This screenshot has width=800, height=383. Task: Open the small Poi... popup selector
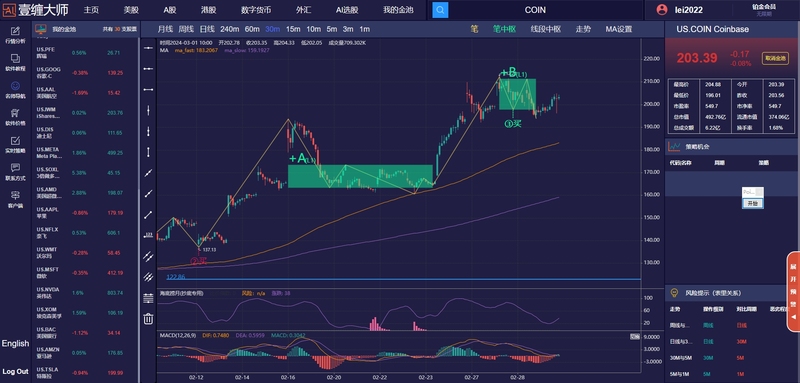pos(753,192)
